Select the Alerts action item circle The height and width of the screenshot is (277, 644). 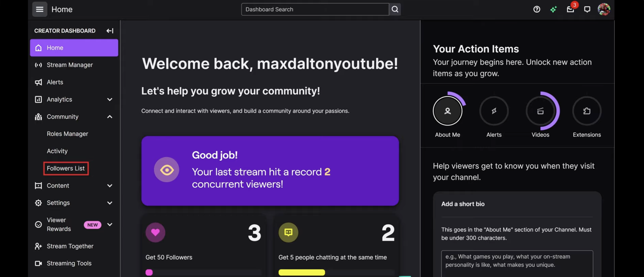coord(494,111)
